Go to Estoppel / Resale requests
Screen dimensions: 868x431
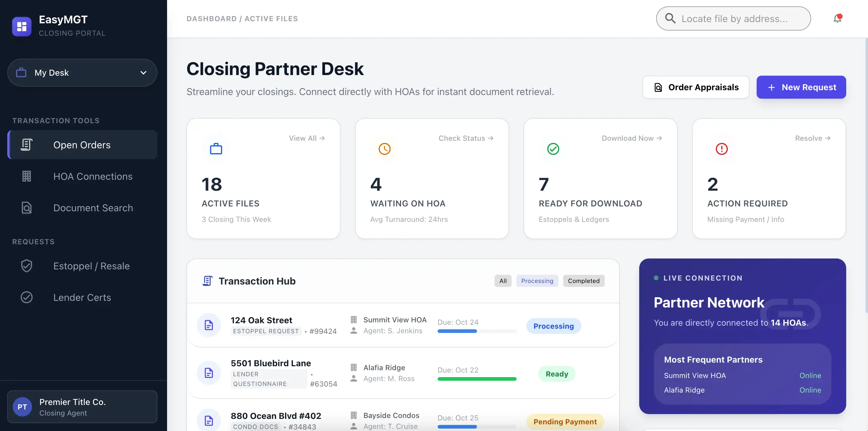tap(91, 266)
